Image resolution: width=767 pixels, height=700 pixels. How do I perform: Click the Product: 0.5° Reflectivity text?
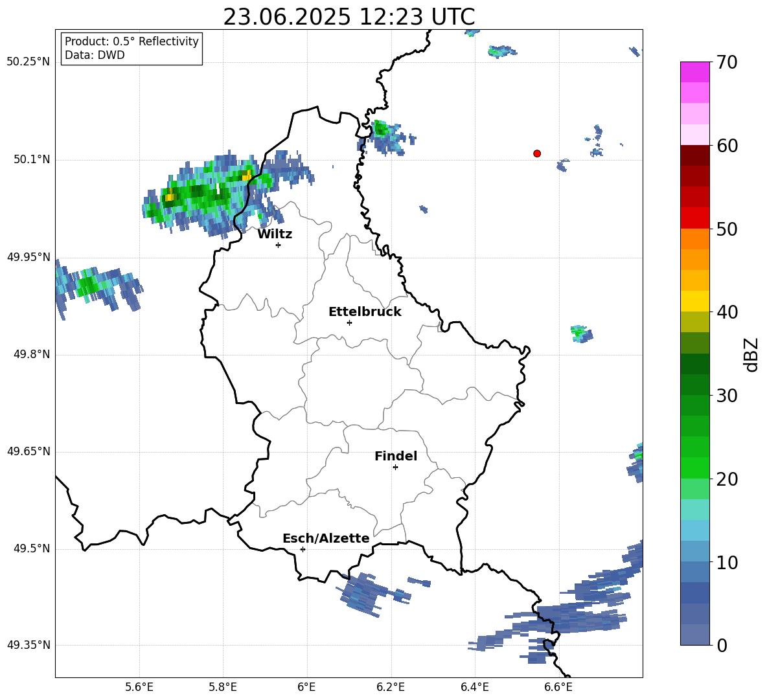click(132, 41)
